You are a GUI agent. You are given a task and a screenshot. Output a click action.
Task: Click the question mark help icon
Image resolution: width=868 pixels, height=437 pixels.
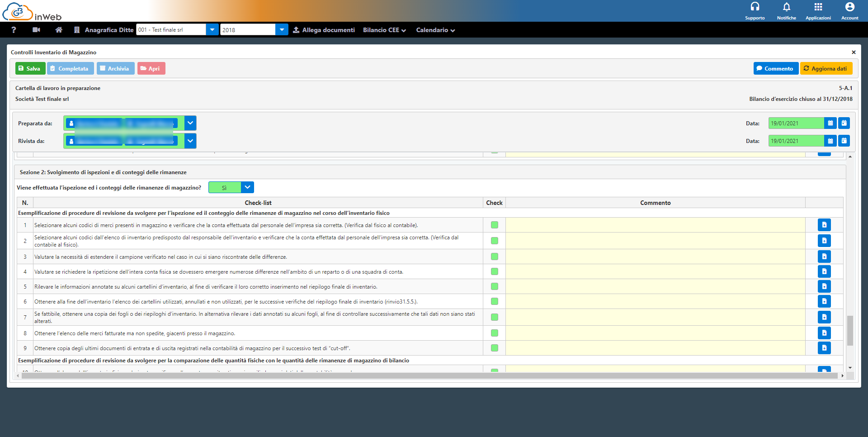14,30
